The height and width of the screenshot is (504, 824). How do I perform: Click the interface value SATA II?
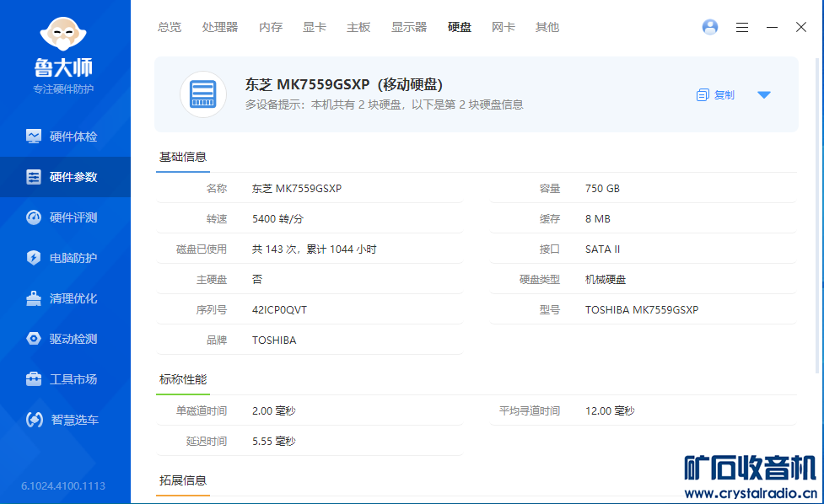tap(602, 249)
